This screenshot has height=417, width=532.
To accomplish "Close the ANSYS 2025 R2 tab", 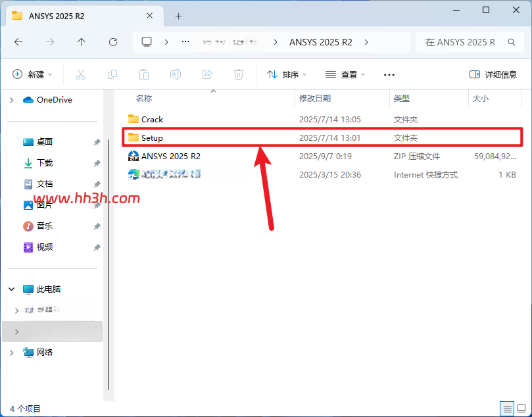I will point(150,16).
